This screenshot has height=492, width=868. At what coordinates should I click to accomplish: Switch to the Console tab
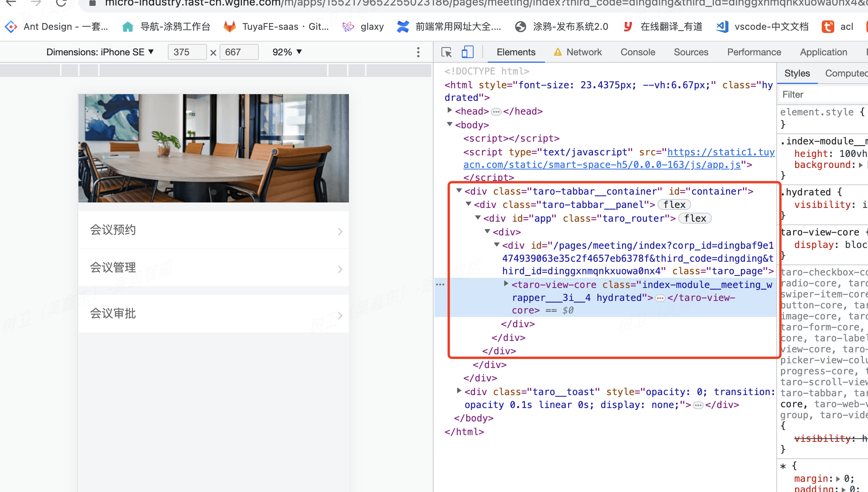tap(637, 52)
